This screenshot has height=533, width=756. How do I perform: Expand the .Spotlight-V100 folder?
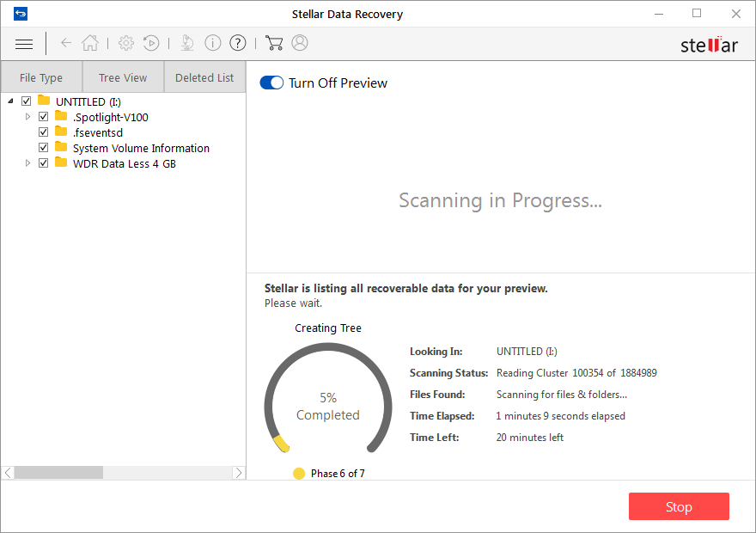coord(27,116)
